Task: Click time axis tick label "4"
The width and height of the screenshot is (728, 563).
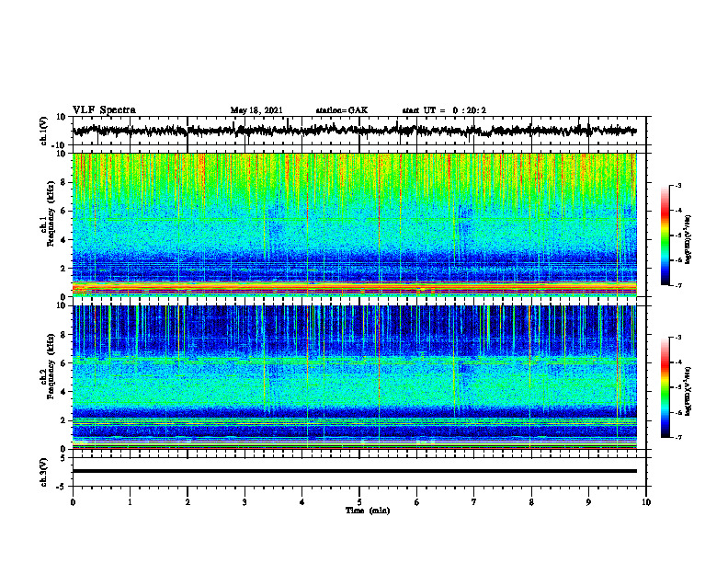Action: 302,502
